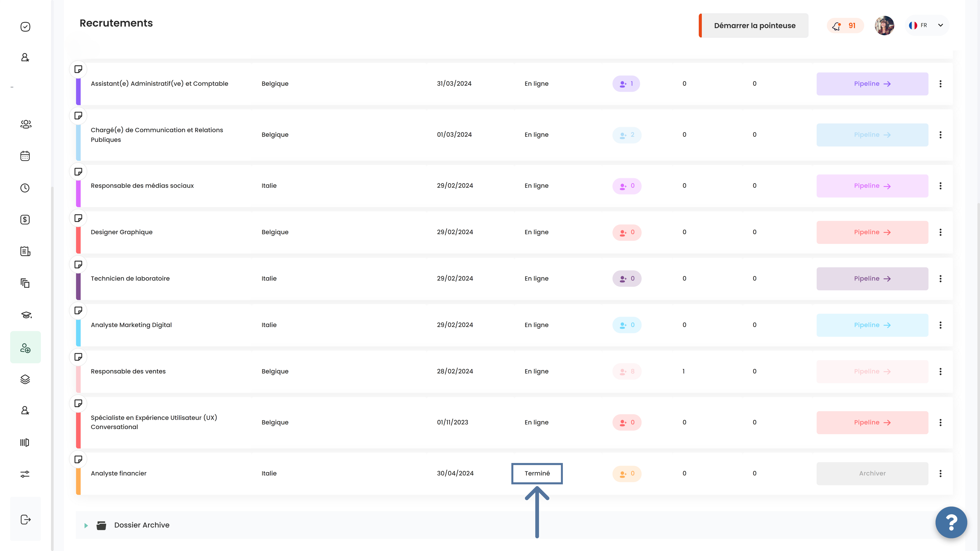This screenshot has height=551, width=980.
Task: Open three-dot menu for Designer Graphique row
Action: click(x=940, y=232)
